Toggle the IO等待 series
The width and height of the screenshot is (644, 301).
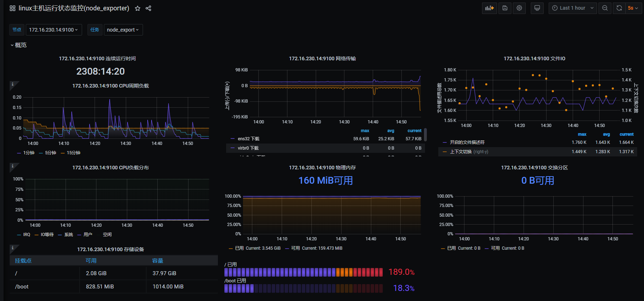(47, 235)
